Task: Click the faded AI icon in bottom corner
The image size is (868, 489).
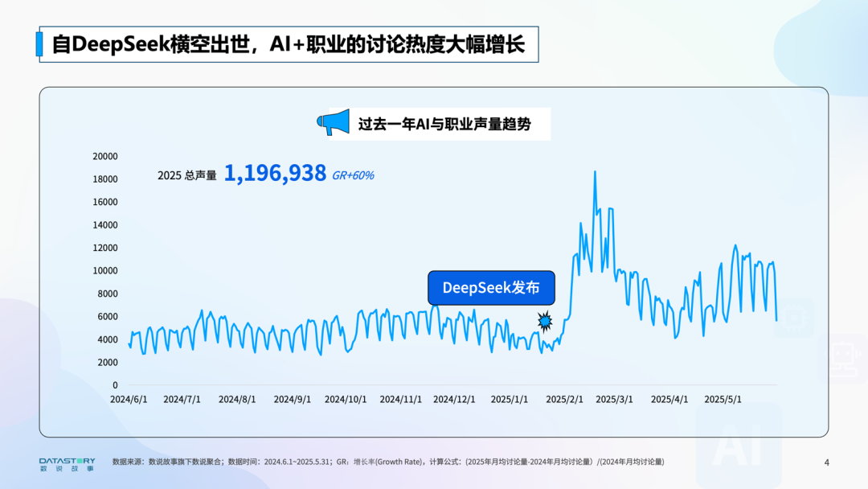Action: (x=738, y=448)
